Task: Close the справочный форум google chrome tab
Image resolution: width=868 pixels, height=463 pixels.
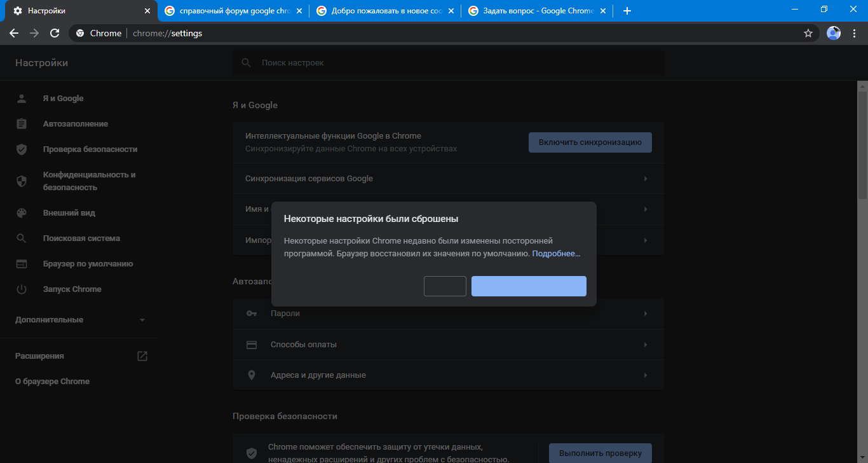Action: pos(299,11)
